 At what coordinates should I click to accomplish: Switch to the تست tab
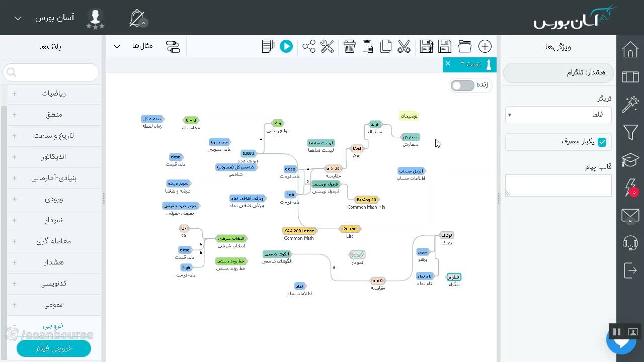click(x=470, y=64)
